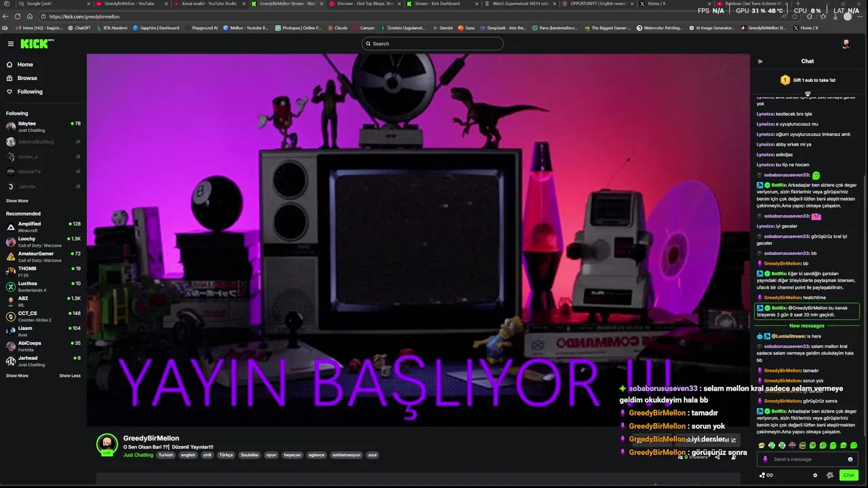
Task: Open the hamburger menu beside Kick logo
Action: click(10, 43)
